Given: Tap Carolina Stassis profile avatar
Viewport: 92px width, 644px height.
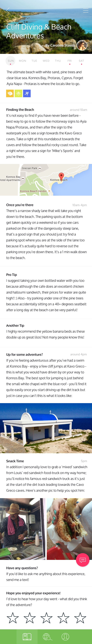Looking at the screenshot, I should 82,45.
